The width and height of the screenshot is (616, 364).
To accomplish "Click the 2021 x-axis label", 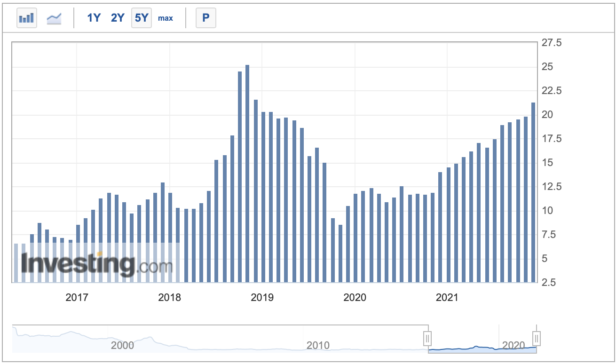I will point(448,298).
